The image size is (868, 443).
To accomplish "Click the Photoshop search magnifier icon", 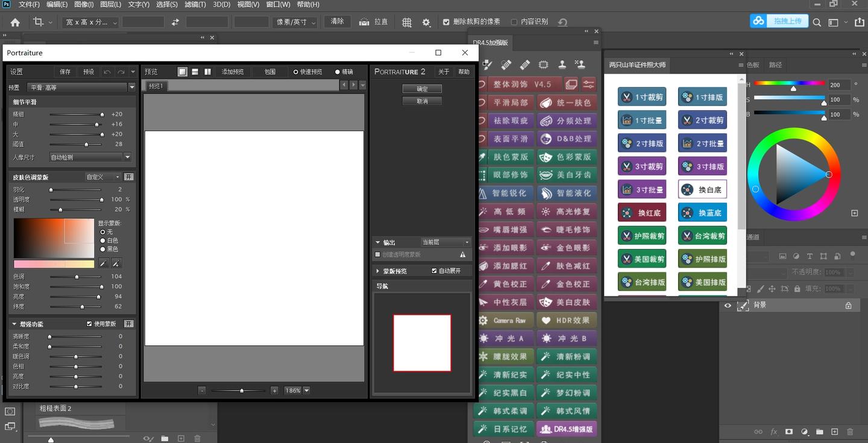I will (x=817, y=22).
